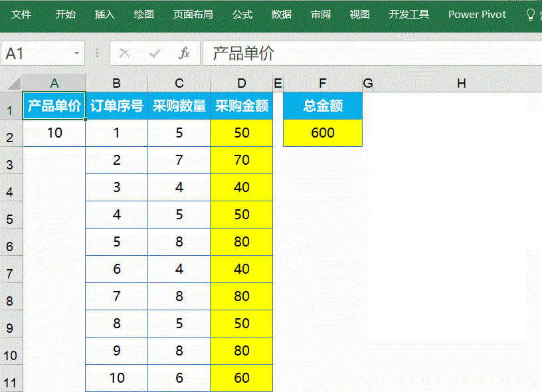Select column A header
Viewport: 542px width, 392px height.
(54, 83)
